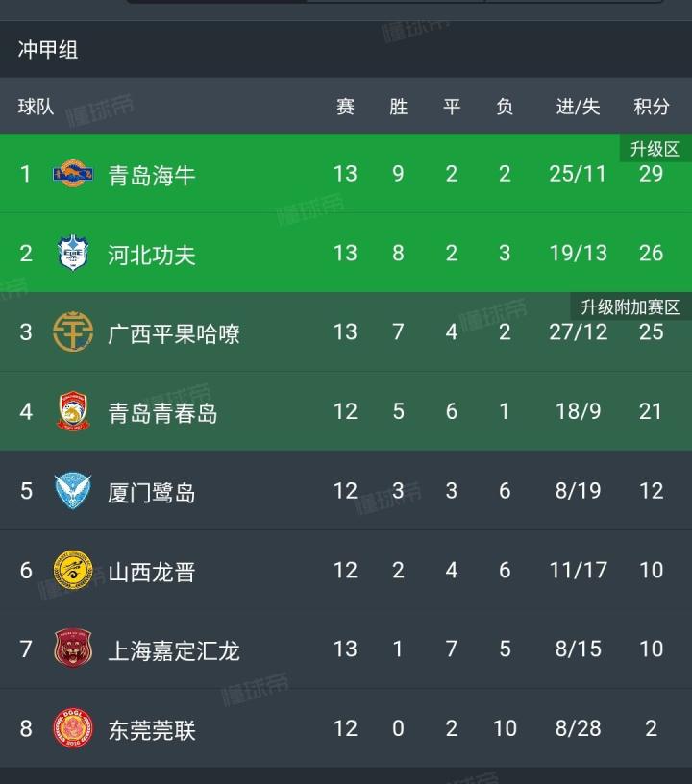Viewport: 692px width, 784px height.
Task: Tap the 东莞莞联 team name
Action: (152, 729)
